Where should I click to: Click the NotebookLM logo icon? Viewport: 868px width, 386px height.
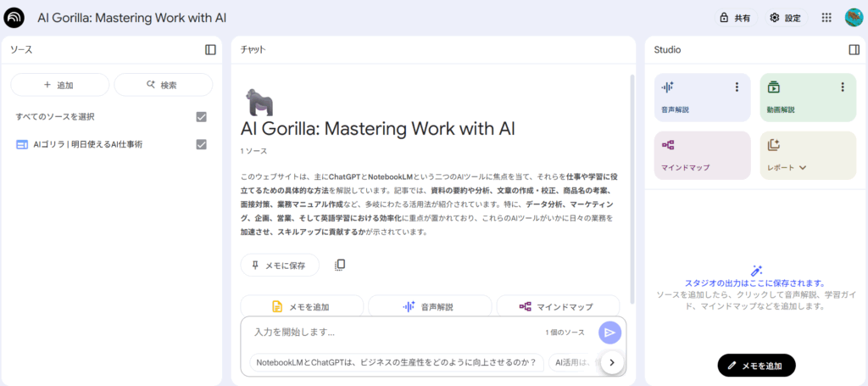pyautogui.click(x=13, y=18)
